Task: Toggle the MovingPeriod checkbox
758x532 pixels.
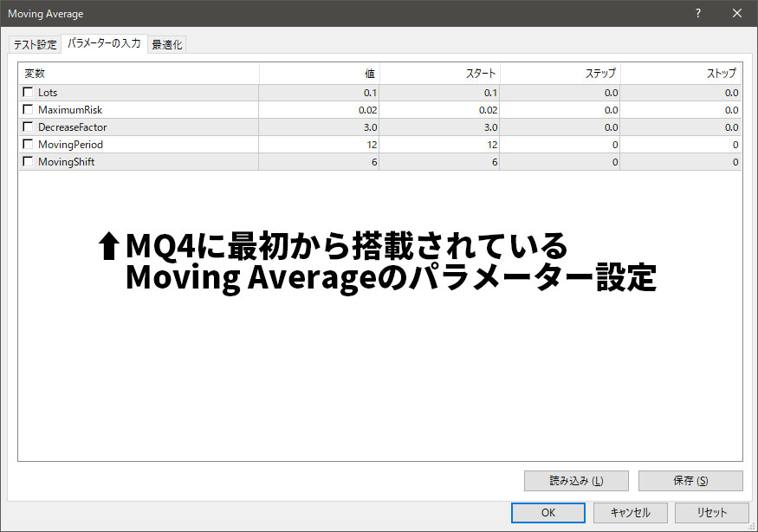Action: click(29, 145)
